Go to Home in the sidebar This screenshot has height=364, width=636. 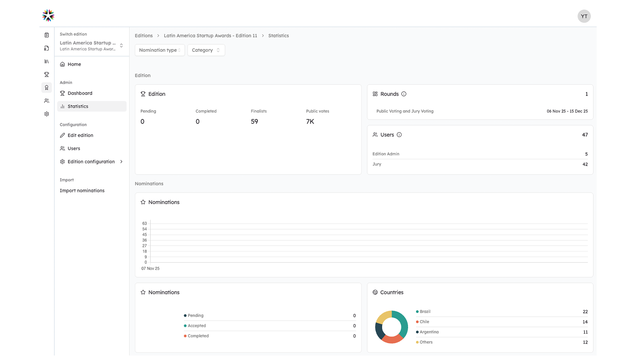92,64
